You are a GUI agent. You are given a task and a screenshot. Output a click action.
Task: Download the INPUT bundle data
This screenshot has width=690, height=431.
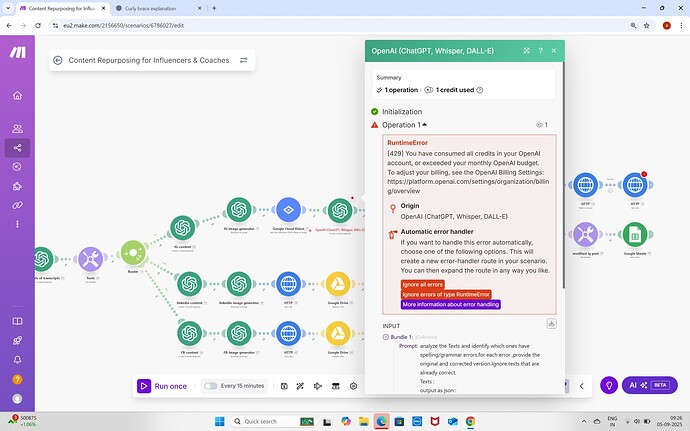click(x=551, y=324)
